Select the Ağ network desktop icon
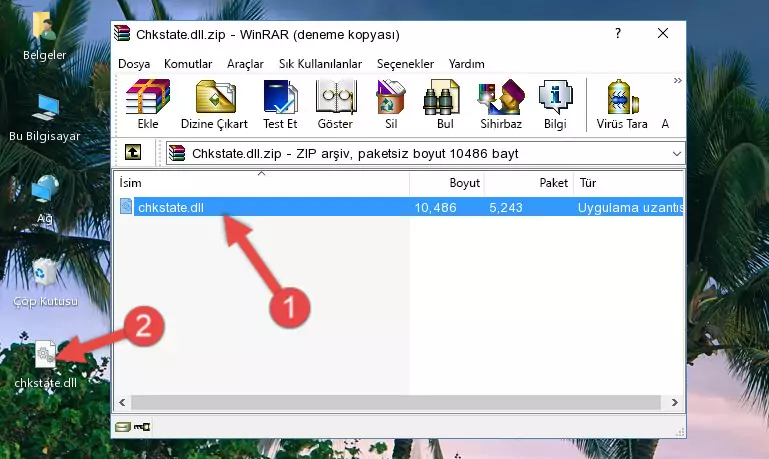769x459 pixels. pos(45,199)
